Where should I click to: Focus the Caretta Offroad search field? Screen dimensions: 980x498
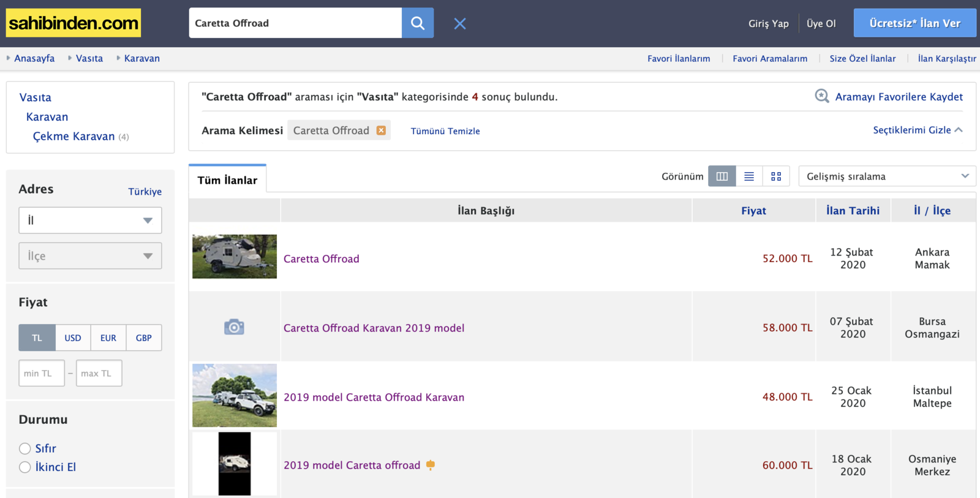point(295,23)
